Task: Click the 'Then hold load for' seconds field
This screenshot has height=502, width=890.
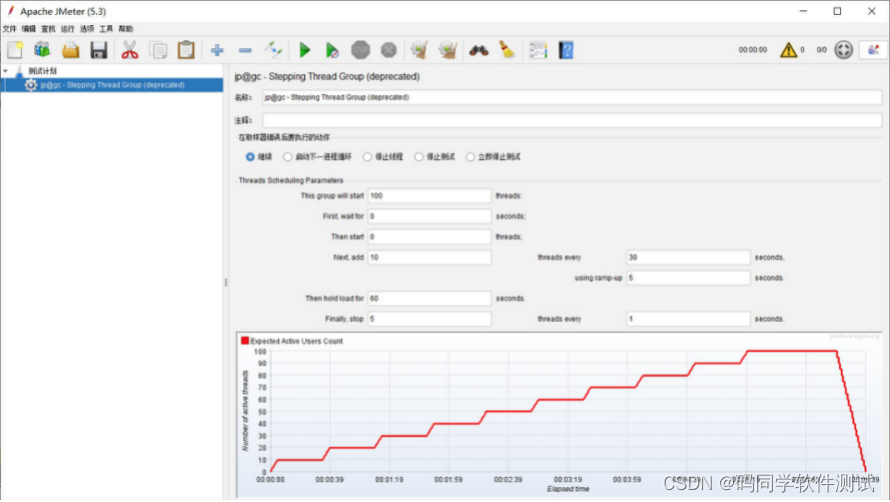Action: coord(429,299)
